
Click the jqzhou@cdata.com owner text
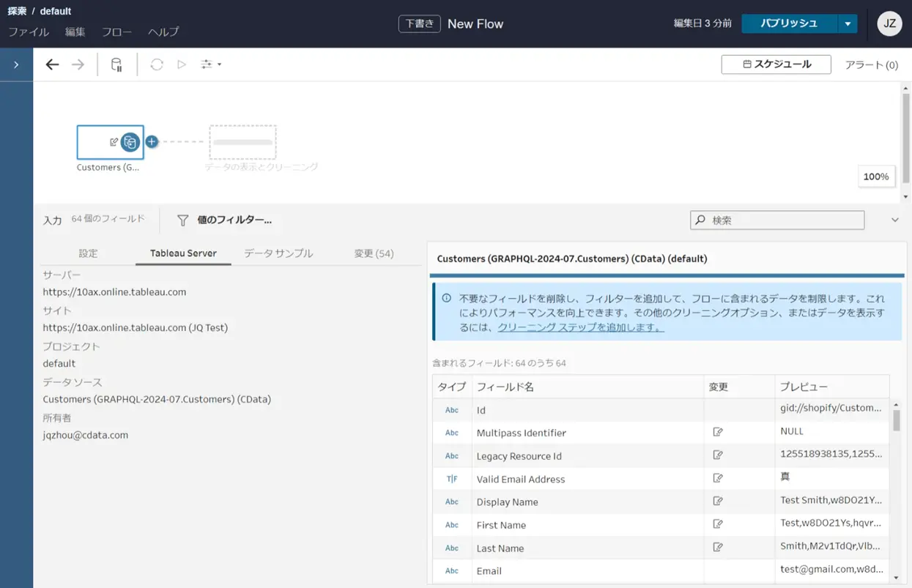(x=86, y=435)
